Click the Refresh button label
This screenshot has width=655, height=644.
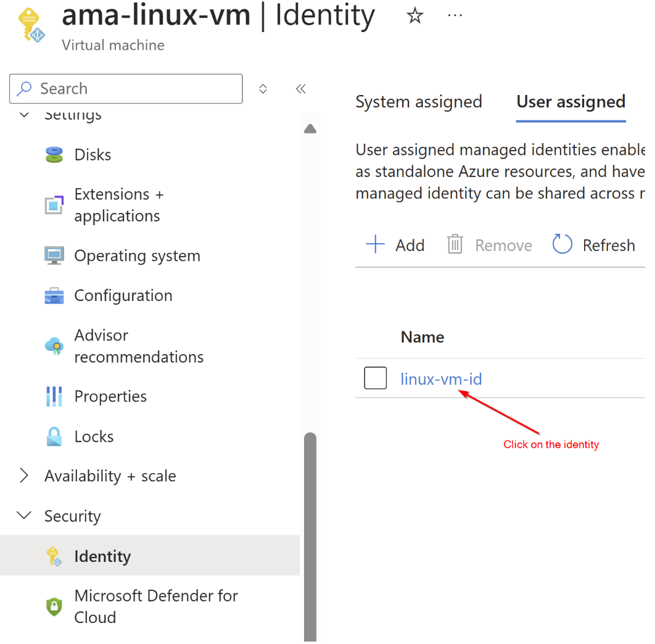click(x=609, y=246)
